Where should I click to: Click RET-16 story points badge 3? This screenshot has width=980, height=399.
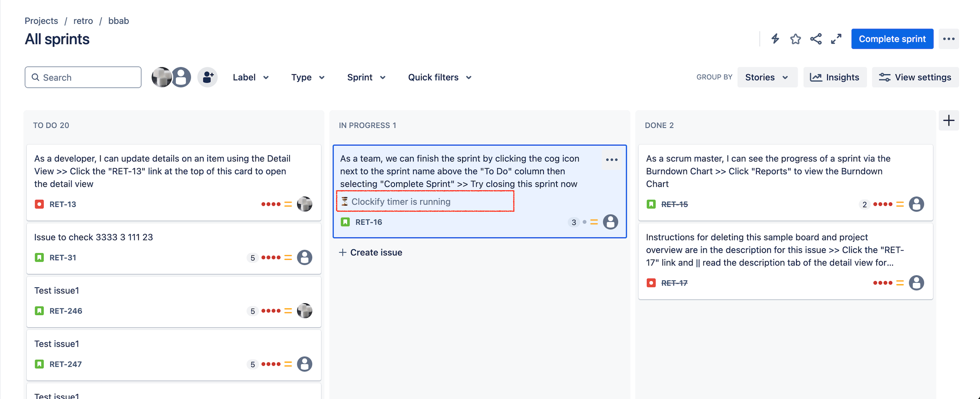coord(574,222)
